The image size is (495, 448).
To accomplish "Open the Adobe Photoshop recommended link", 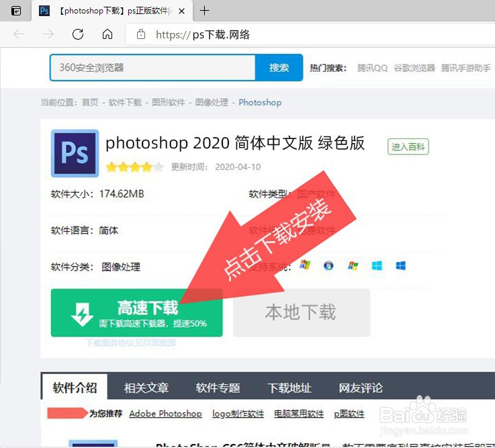I will [165, 414].
